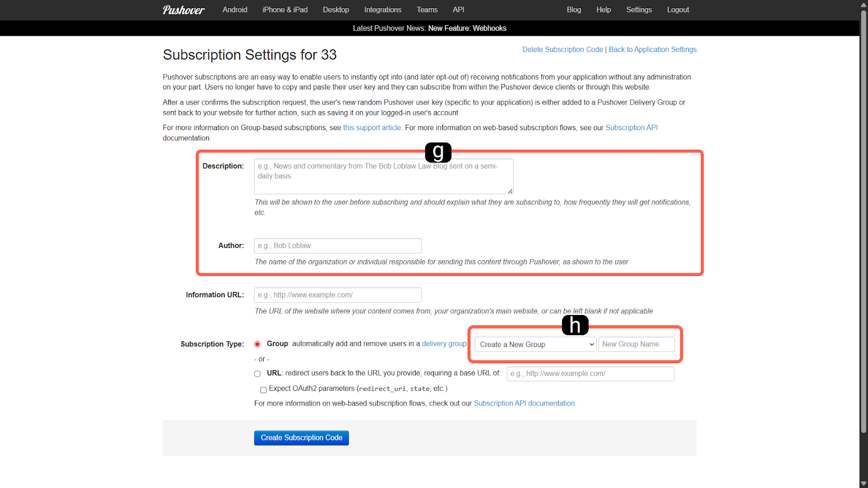Select the URL subscription type radio button
This screenshot has width=868, height=488.
[258, 374]
